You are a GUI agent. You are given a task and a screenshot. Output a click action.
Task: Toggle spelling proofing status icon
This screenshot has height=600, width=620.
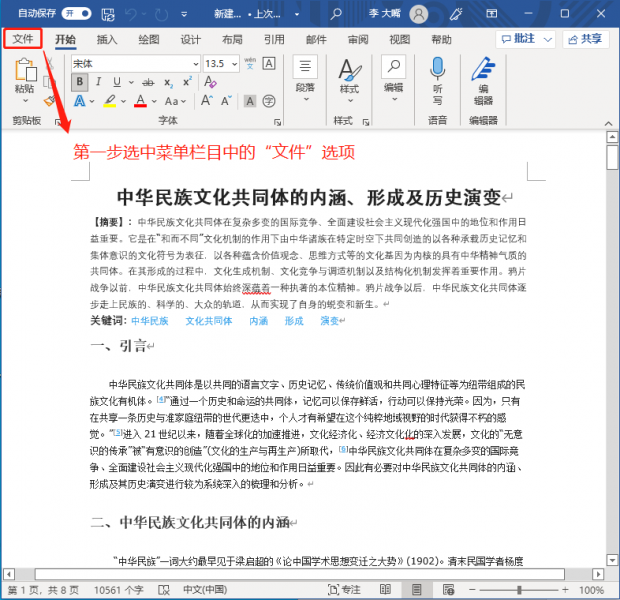(163, 590)
